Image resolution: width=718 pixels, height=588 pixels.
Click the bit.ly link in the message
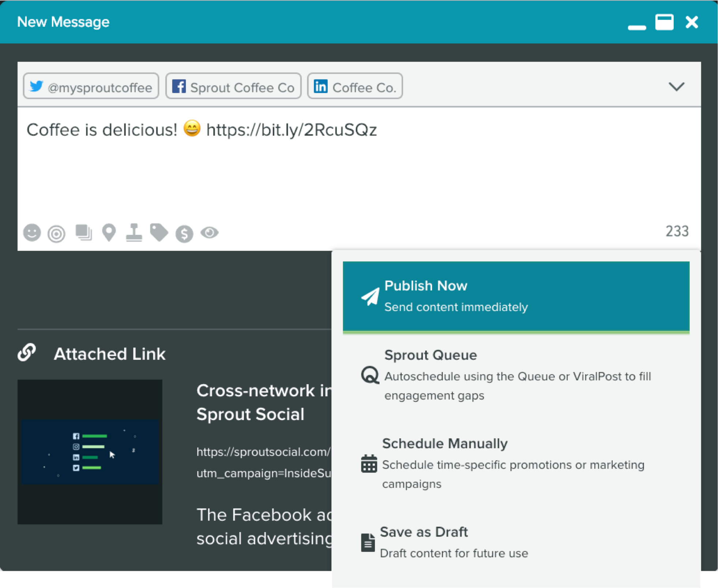[x=292, y=130]
